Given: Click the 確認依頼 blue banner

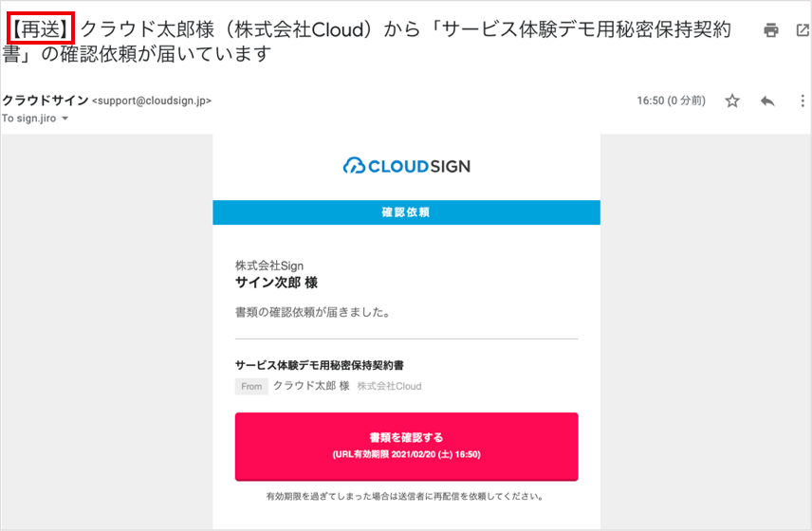Looking at the screenshot, I should pos(407,212).
